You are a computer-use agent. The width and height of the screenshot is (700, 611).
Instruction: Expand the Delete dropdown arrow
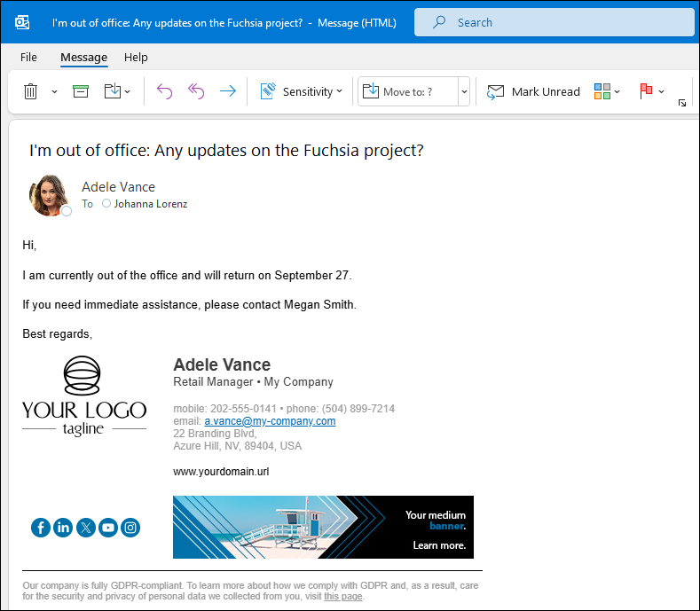(x=54, y=91)
